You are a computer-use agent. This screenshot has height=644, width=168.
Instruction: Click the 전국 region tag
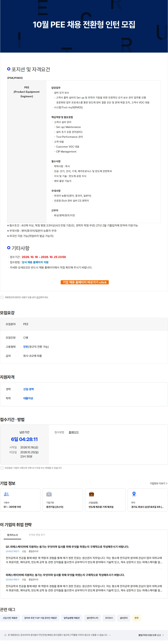[x=136, y=618]
